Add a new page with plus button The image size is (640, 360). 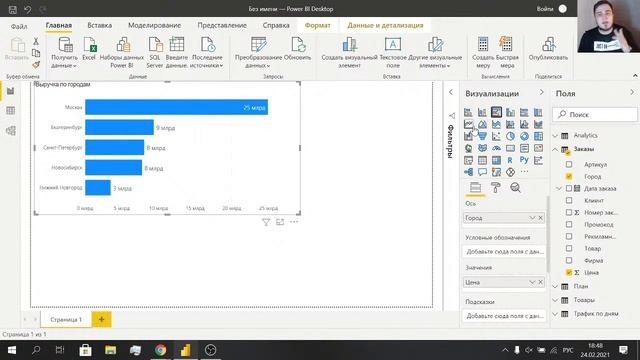(102, 319)
